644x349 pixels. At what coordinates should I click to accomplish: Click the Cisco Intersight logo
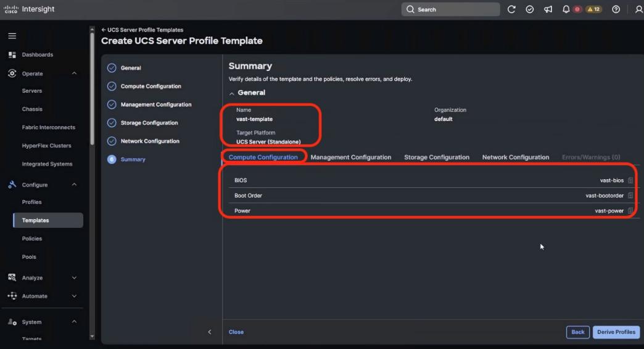[x=29, y=9]
